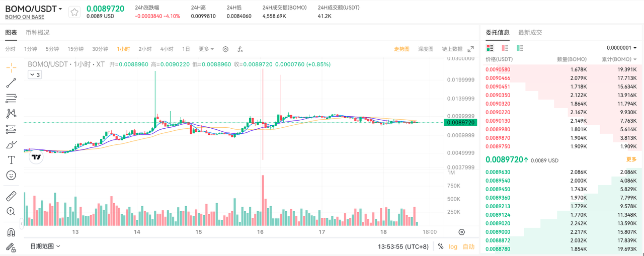Click ask price 0.0090220 row

[x=562, y=112]
